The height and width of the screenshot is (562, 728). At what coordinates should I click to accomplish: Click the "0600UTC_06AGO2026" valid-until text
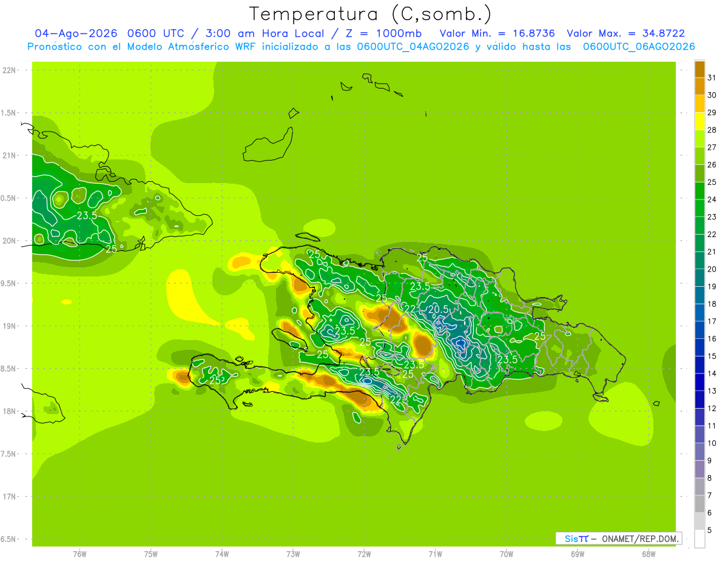point(639,47)
